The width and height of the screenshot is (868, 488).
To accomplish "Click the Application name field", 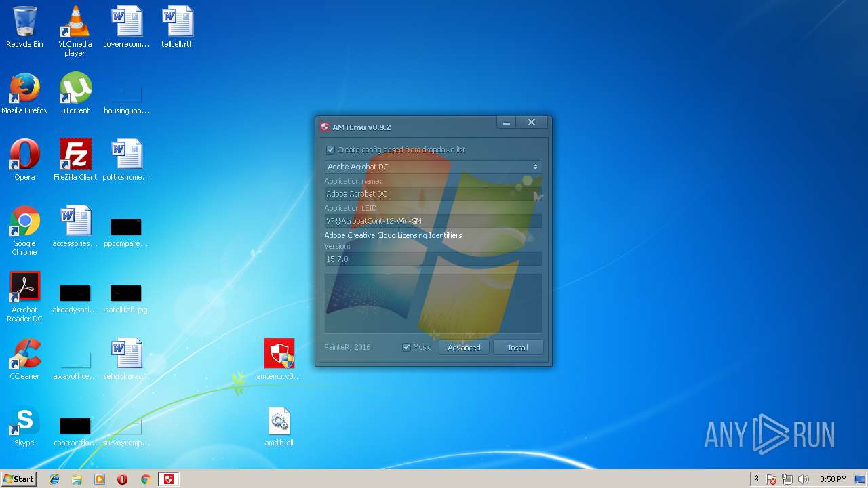I will (x=433, y=194).
